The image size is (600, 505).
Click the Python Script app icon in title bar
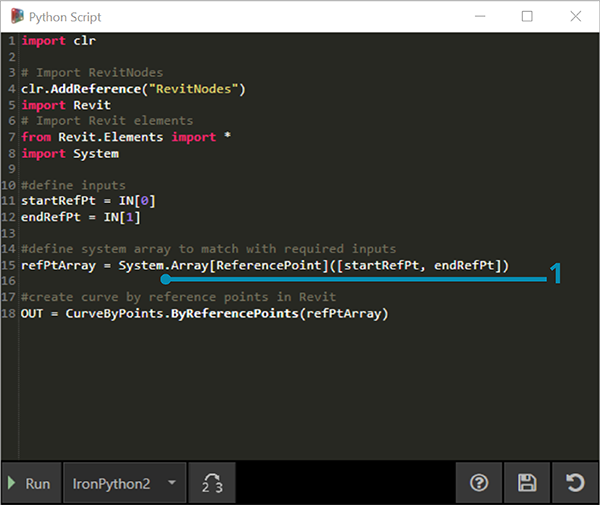15,17
